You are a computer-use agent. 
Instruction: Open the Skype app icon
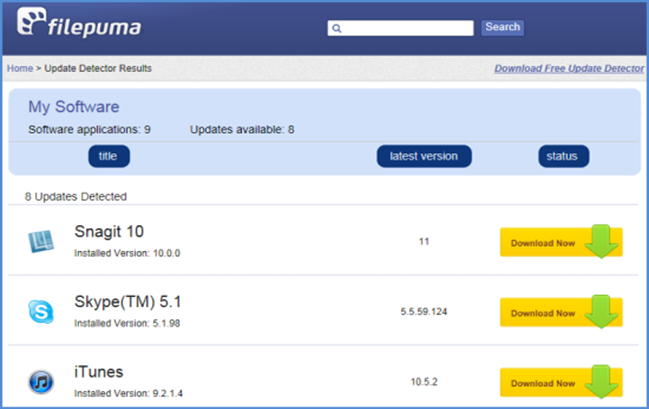point(41,311)
